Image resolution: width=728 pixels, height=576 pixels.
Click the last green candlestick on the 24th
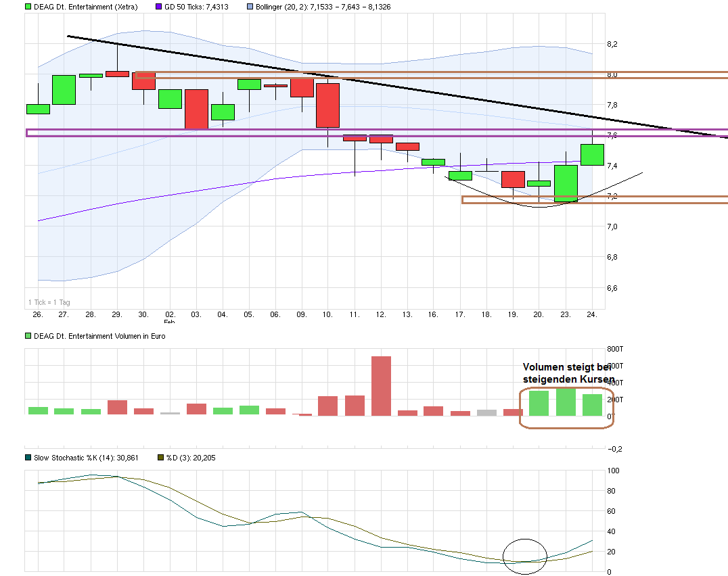[x=592, y=155]
